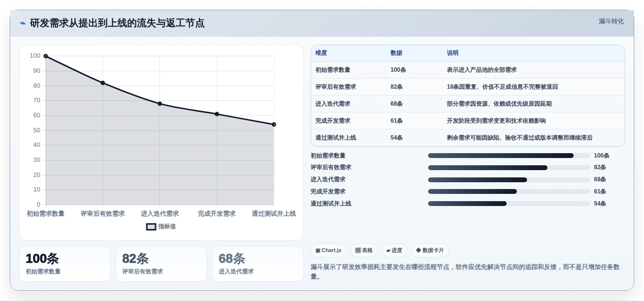The image size is (644, 301).
Task: Click the 评审后有效需求 progress bar
Action: tap(509, 168)
